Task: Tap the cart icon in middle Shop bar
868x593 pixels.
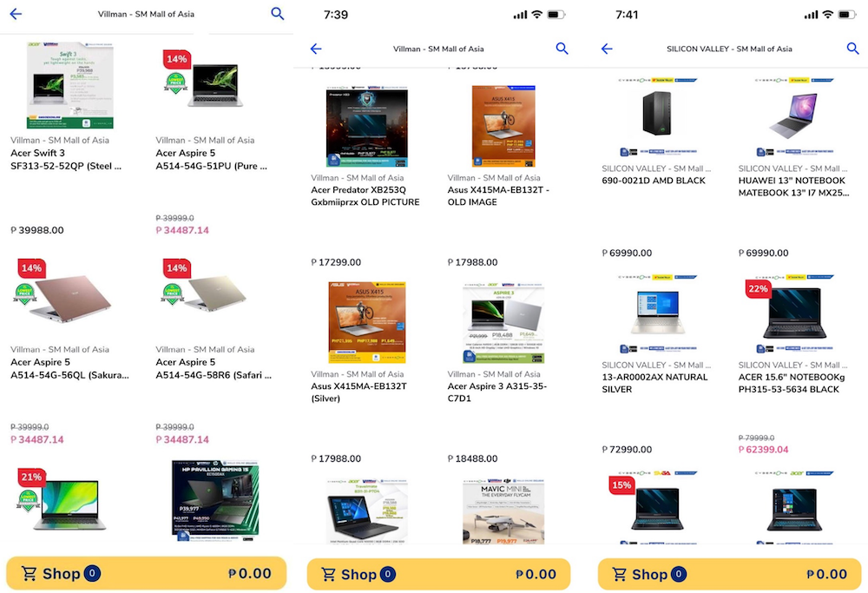Action: 329,575
